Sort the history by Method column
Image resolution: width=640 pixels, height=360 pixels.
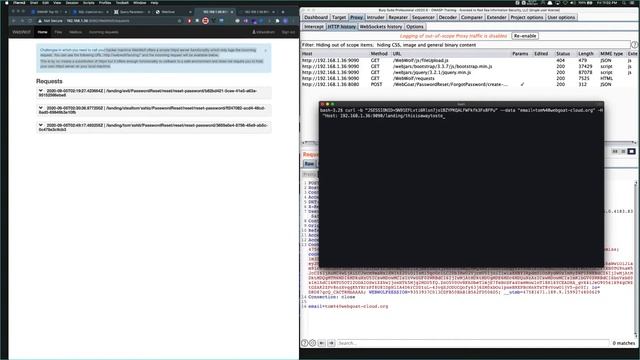[x=379, y=53]
